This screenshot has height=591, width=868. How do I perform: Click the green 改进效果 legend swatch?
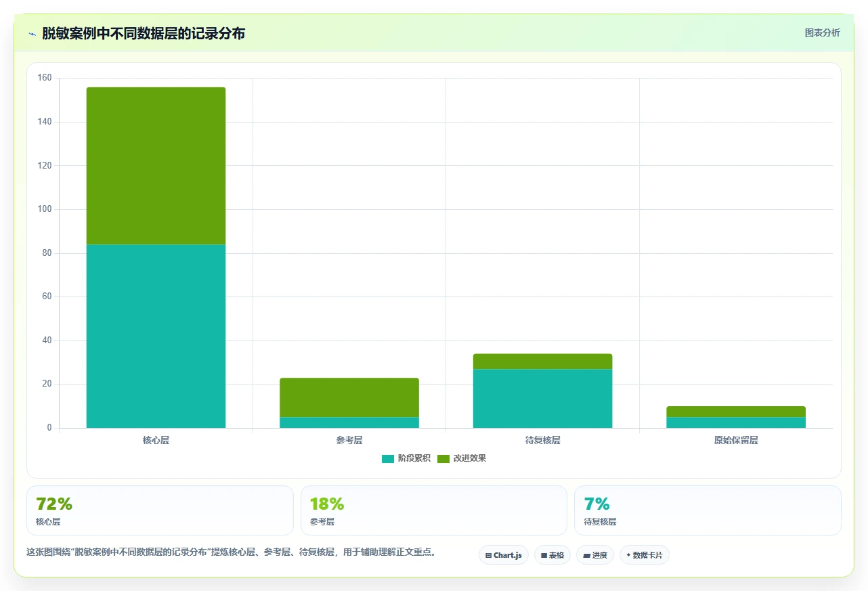click(x=443, y=459)
